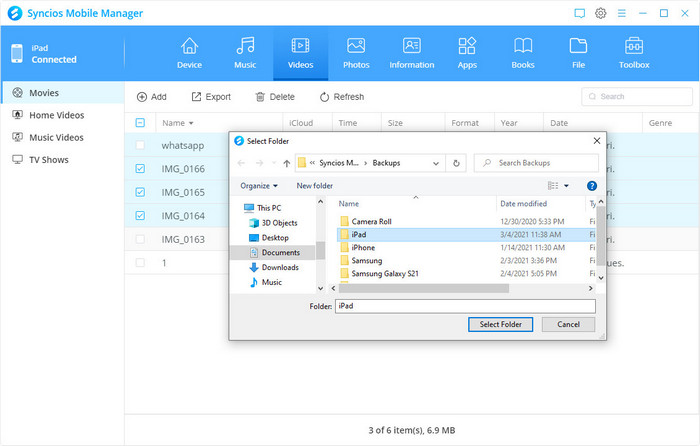Select Movies in the sidebar

pos(62,93)
